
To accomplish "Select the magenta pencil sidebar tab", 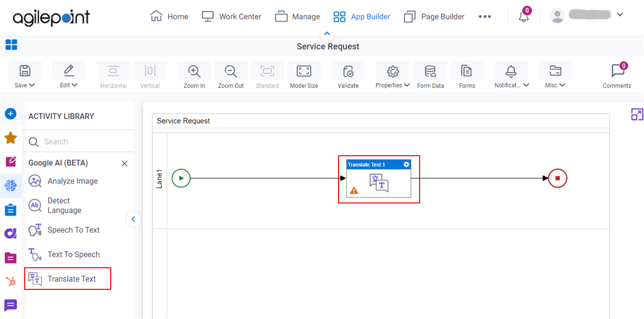I will point(11,161).
